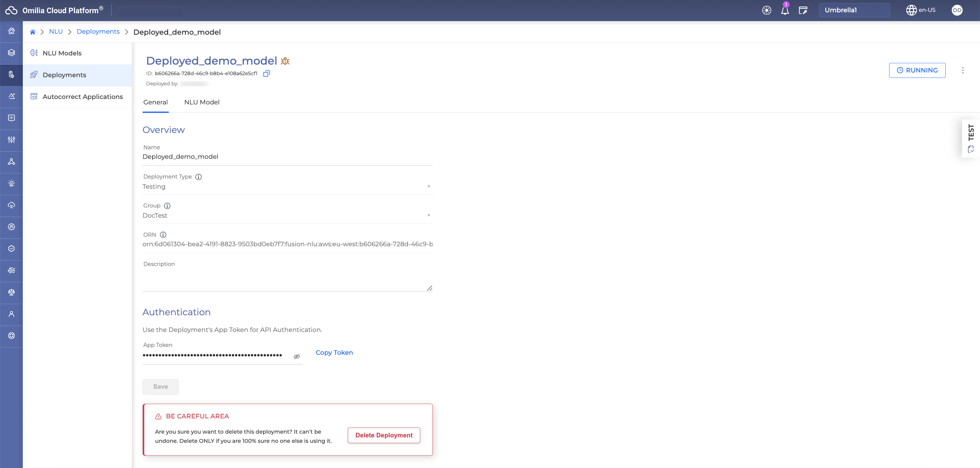This screenshot has width=980, height=468.
Task: Reveal the App Token with eye icon
Action: click(x=297, y=356)
